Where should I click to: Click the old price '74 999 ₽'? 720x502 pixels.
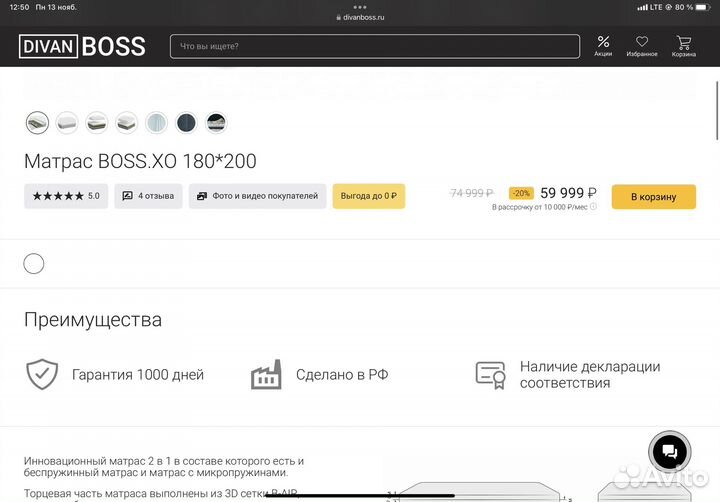pyautogui.click(x=472, y=193)
